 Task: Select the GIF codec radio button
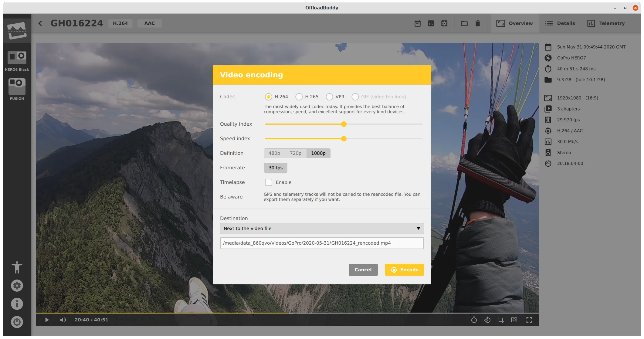(x=355, y=97)
